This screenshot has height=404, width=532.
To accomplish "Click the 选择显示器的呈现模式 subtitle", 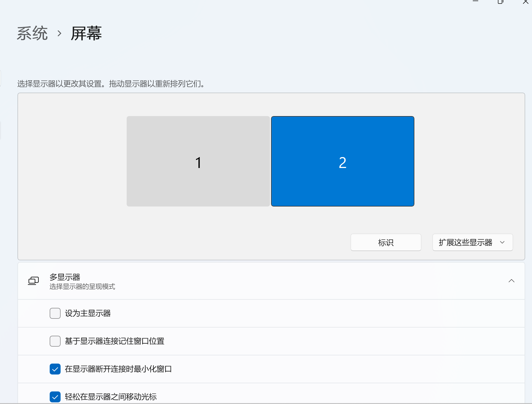I will 82,287.
